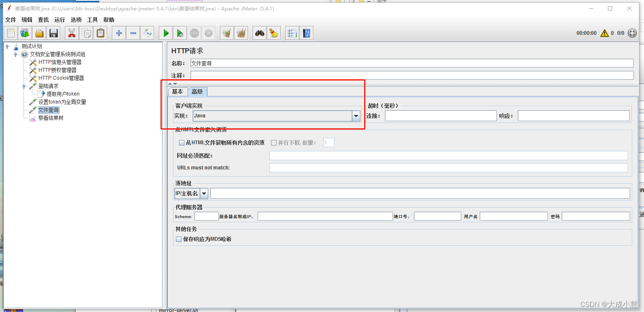Open an existing test plan file
This screenshot has width=644, height=312.
tap(39, 33)
